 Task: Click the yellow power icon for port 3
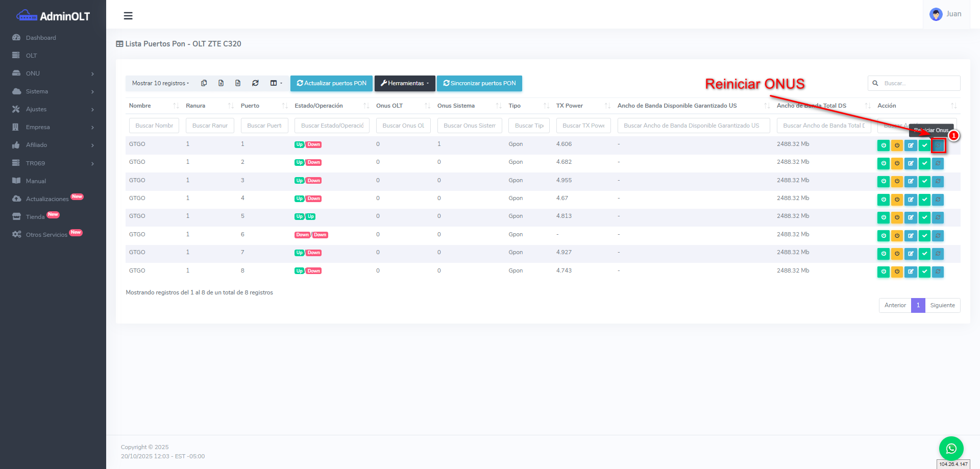(897, 182)
